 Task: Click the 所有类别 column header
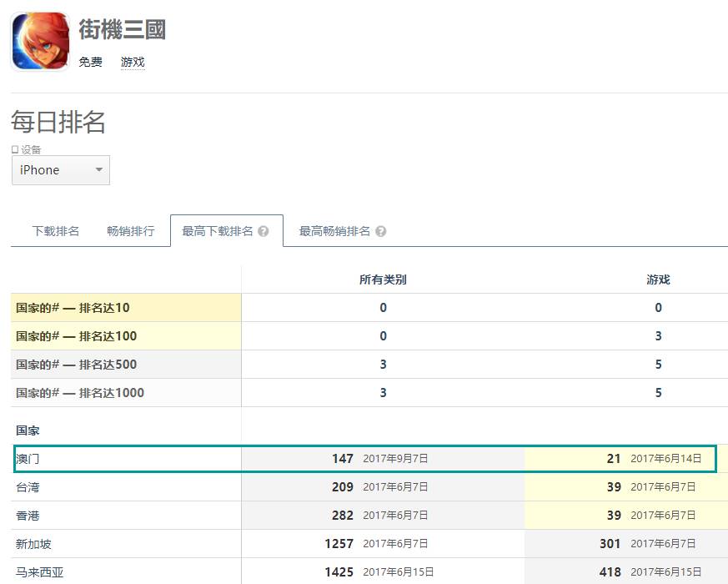pyautogui.click(x=383, y=279)
